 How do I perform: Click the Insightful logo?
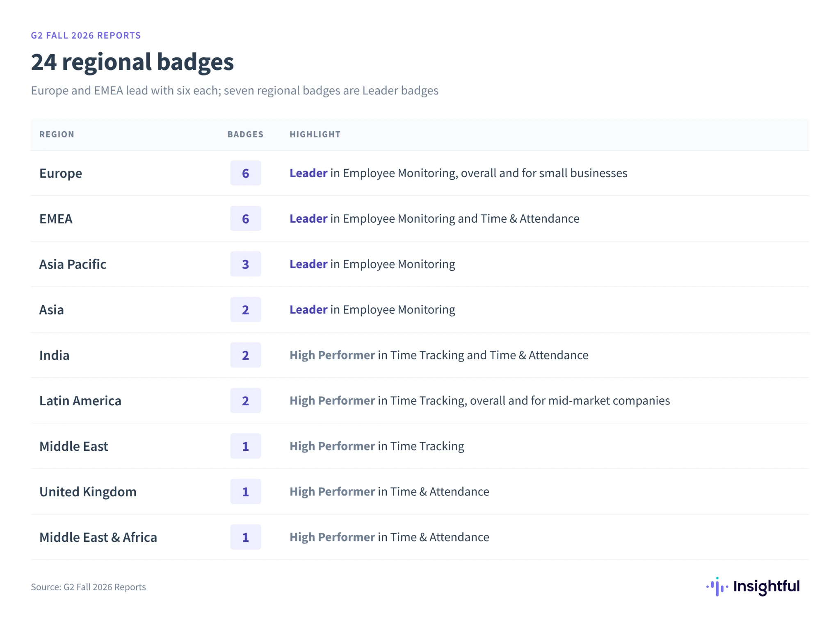(753, 587)
